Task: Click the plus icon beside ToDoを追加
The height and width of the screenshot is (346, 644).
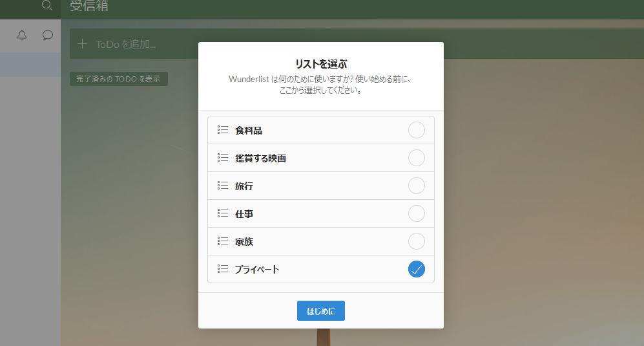Action: (x=82, y=43)
